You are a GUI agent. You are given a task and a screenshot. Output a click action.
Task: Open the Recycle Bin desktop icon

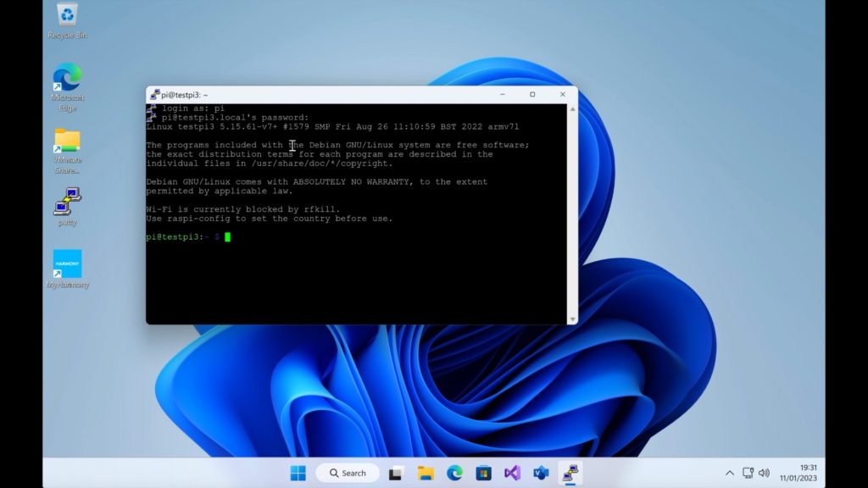(67, 21)
